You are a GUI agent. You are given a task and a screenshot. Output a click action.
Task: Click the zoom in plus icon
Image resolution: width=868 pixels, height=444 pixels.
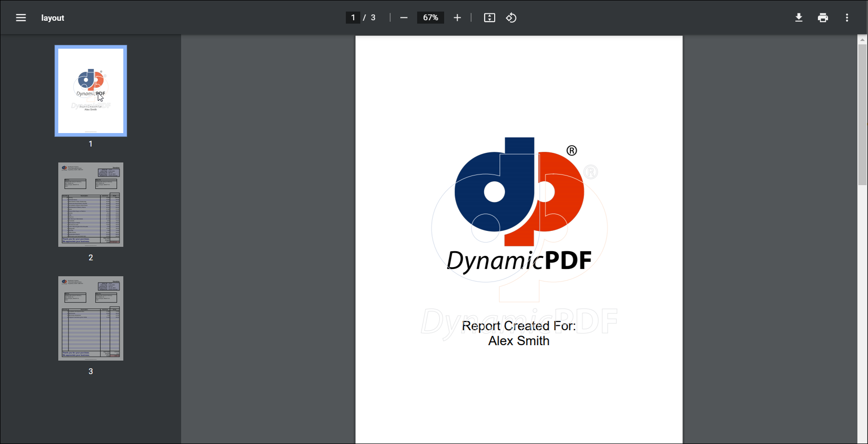click(x=457, y=18)
